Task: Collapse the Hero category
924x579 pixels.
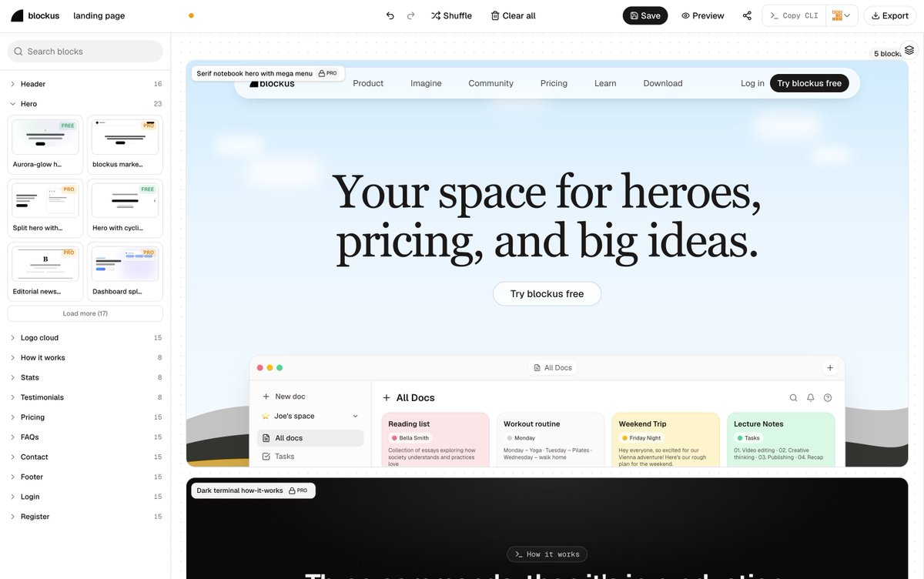Action: coord(85,104)
